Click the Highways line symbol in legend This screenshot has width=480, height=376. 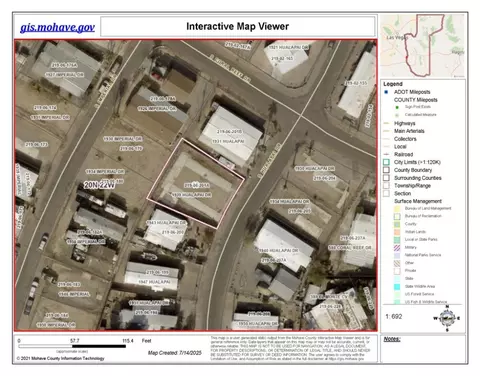click(387, 123)
